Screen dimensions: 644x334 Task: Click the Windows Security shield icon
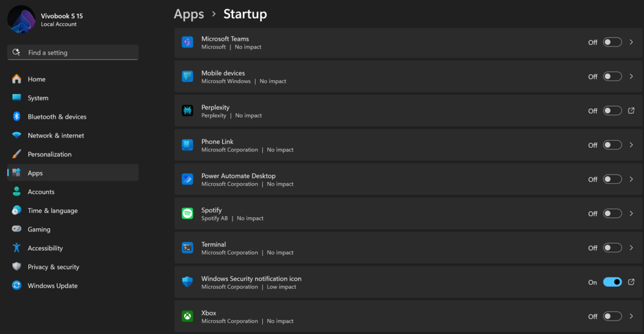(187, 282)
